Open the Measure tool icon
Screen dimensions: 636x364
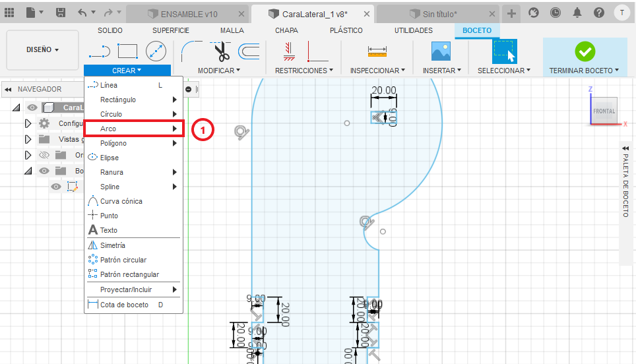[x=377, y=51]
